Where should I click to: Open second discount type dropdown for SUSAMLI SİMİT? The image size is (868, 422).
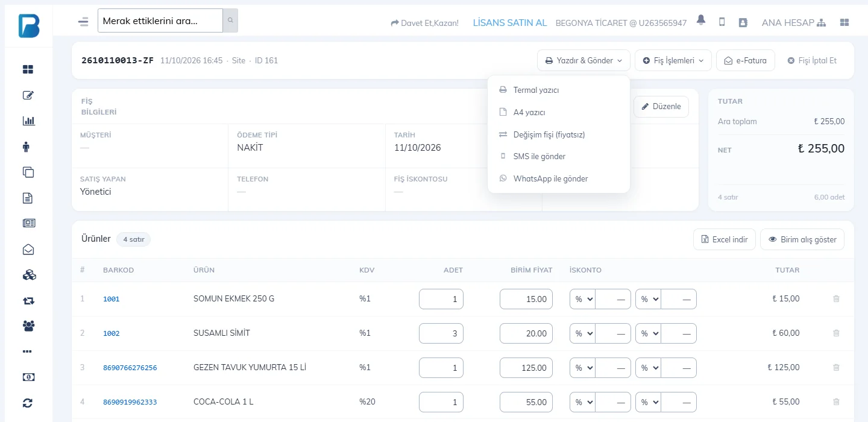click(x=648, y=333)
